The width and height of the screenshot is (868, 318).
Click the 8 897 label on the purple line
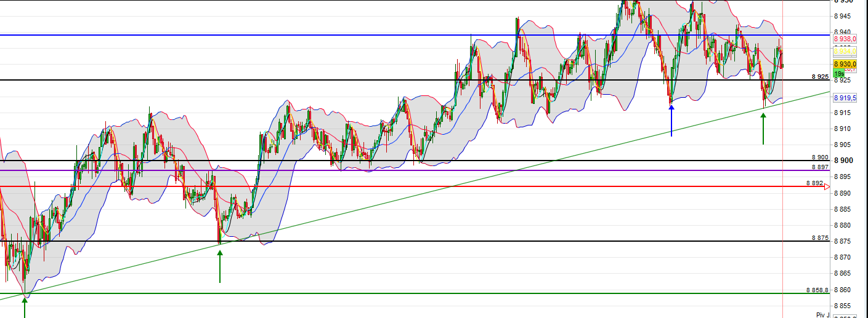(820, 167)
